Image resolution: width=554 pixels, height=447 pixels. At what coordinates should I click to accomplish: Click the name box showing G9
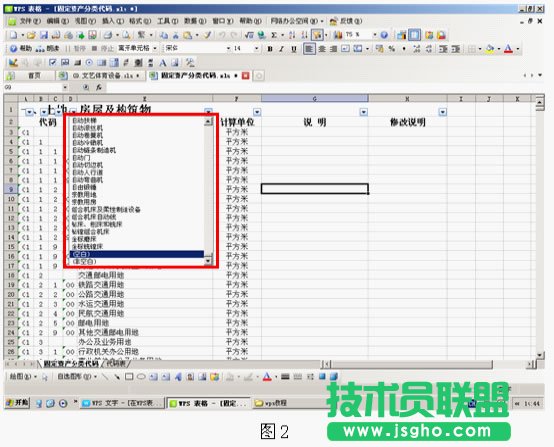tap(34, 87)
